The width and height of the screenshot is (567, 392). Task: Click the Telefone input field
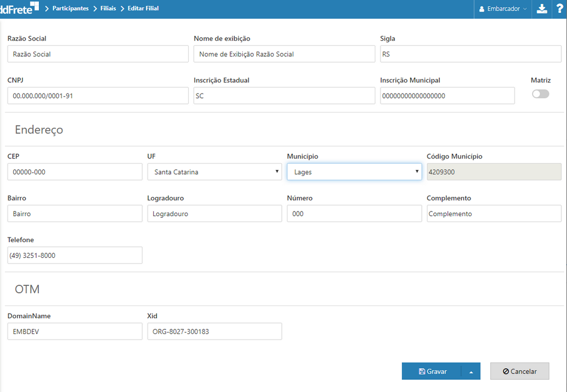[74, 256]
